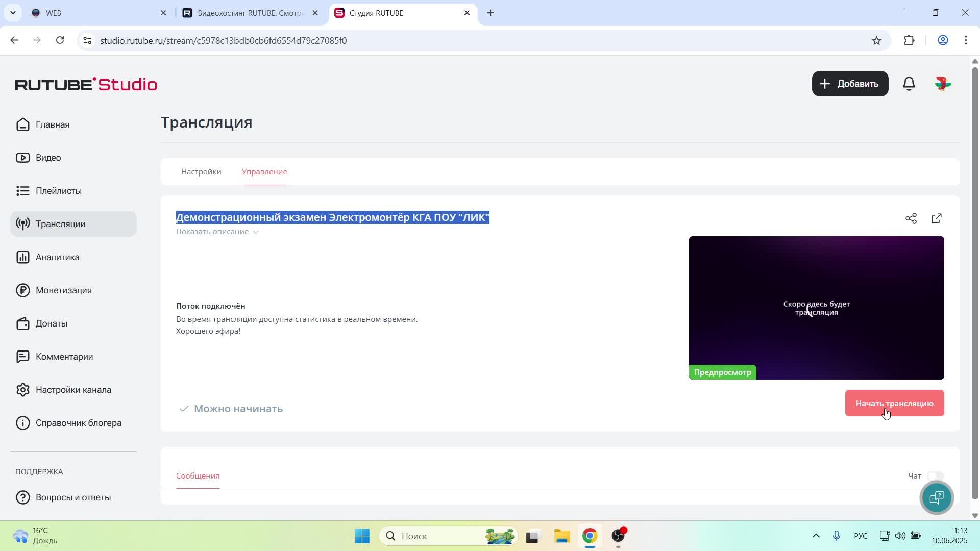Open Настройки канала settings
Screen dimensions: 980x551
pos(73,390)
